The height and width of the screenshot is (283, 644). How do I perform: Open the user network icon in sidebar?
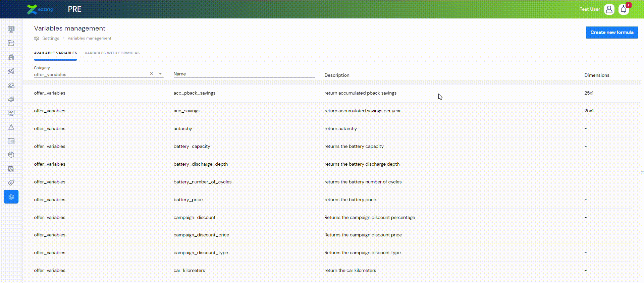click(11, 71)
